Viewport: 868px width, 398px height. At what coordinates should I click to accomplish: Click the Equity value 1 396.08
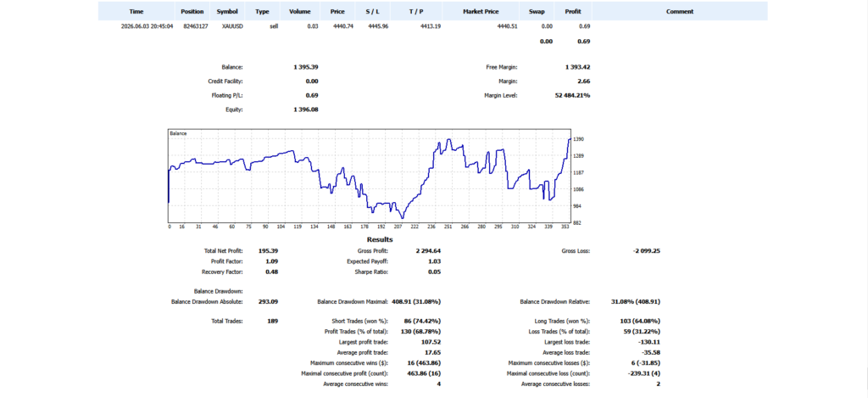[305, 109]
